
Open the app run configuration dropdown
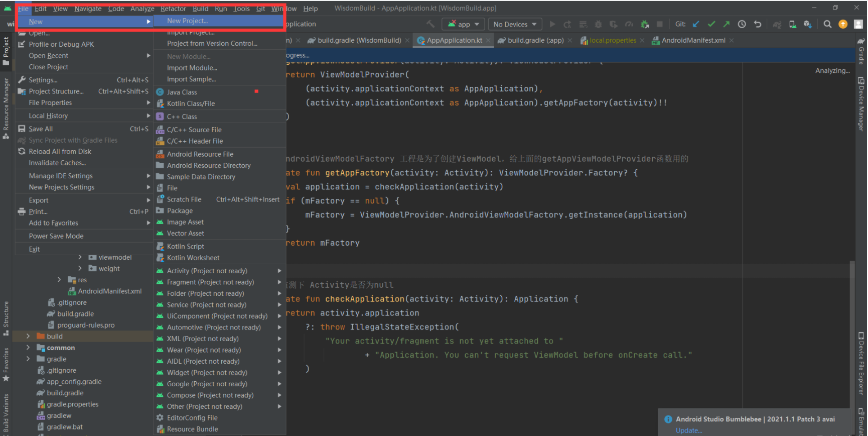coord(464,24)
